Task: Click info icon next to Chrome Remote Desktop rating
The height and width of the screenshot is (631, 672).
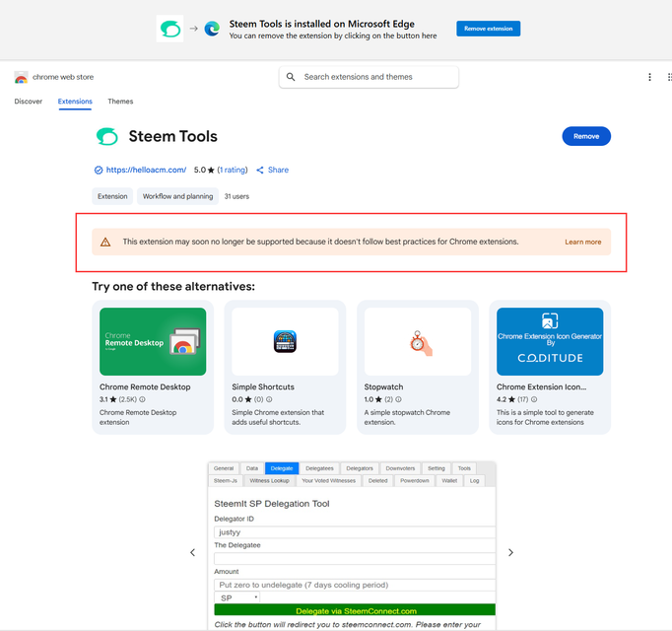Action: click(142, 399)
